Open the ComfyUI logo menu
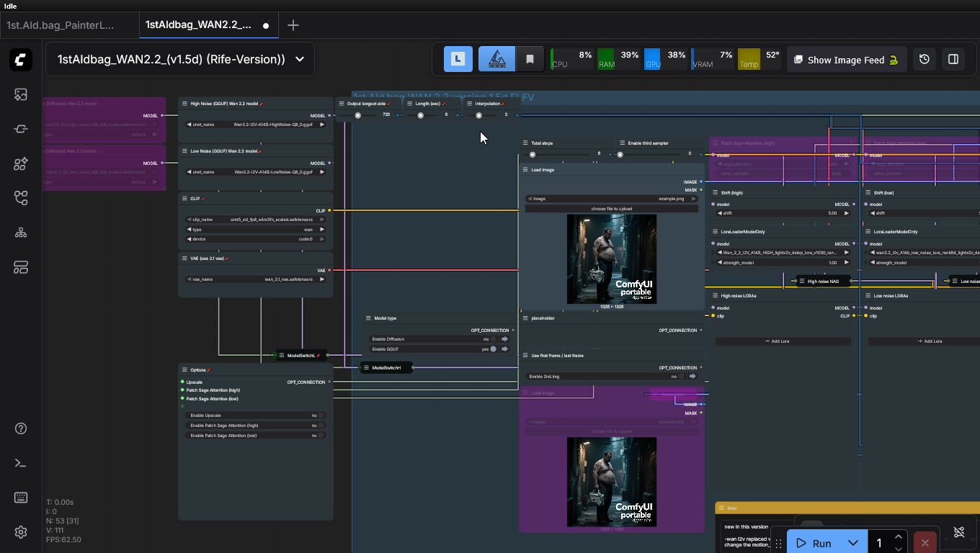Image resolution: width=980 pixels, height=553 pixels. (21, 60)
